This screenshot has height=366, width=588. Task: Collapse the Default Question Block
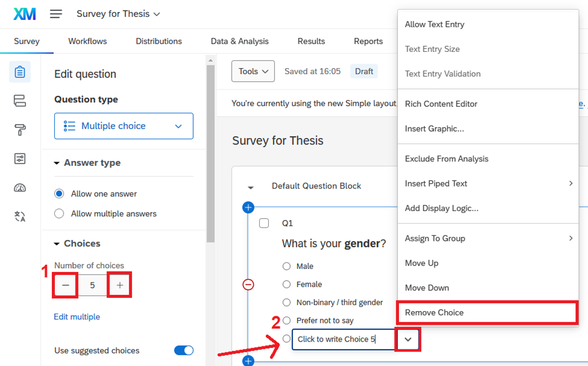251,187
